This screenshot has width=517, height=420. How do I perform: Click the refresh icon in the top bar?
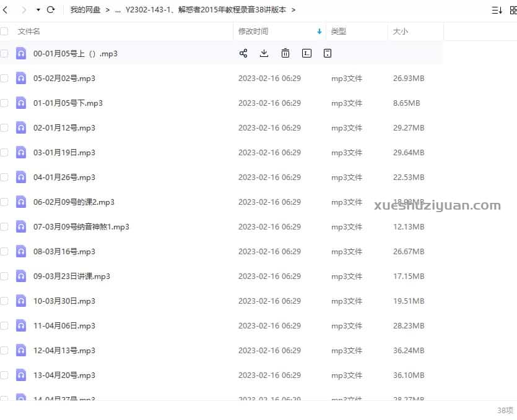click(x=51, y=10)
